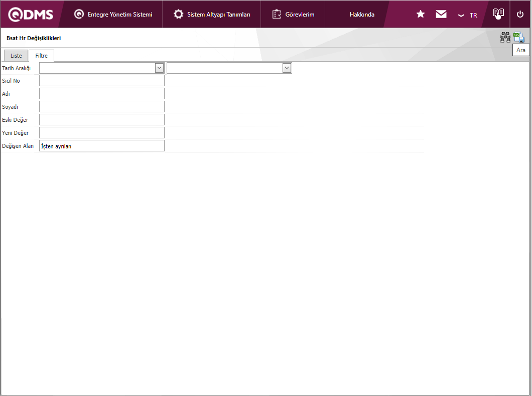Switch to the Liste tab

coord(16,56)
